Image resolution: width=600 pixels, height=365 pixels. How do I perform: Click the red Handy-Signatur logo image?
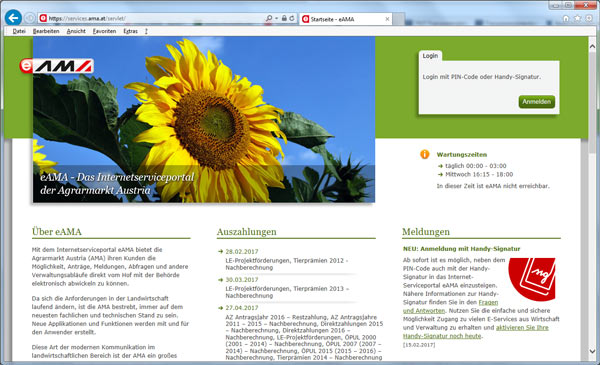[x=532, y=279]
